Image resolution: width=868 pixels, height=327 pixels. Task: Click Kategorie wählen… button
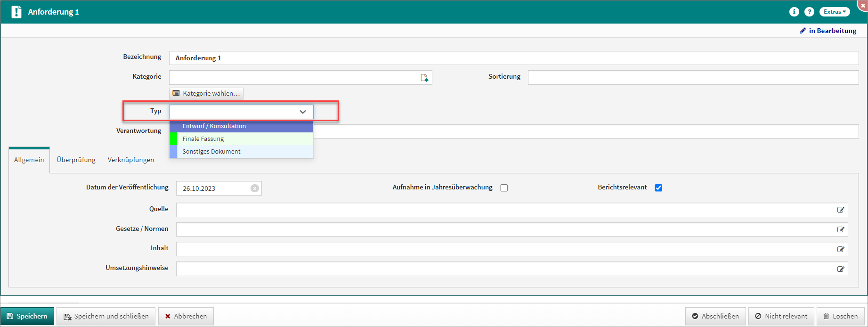pyautogui.click(x=206, y=93)
